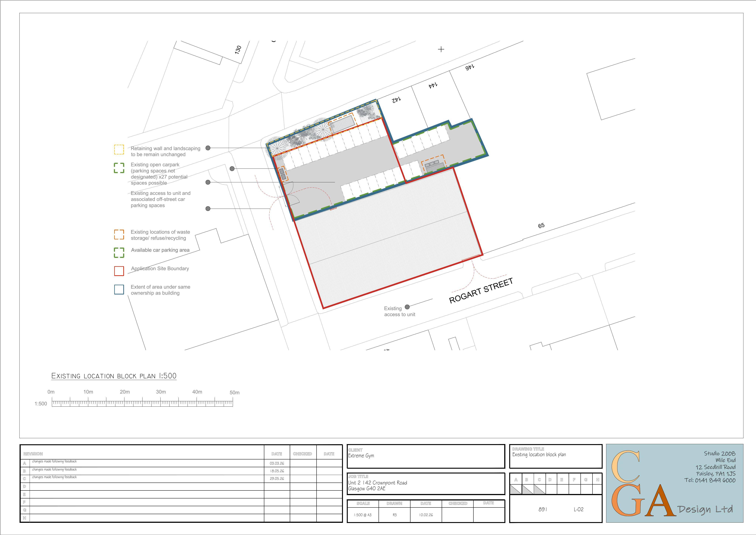The image size is (756, 535).
Task: Click the plot number '142' on the plan
Action: pyautogui.click(x=396, y=100)
